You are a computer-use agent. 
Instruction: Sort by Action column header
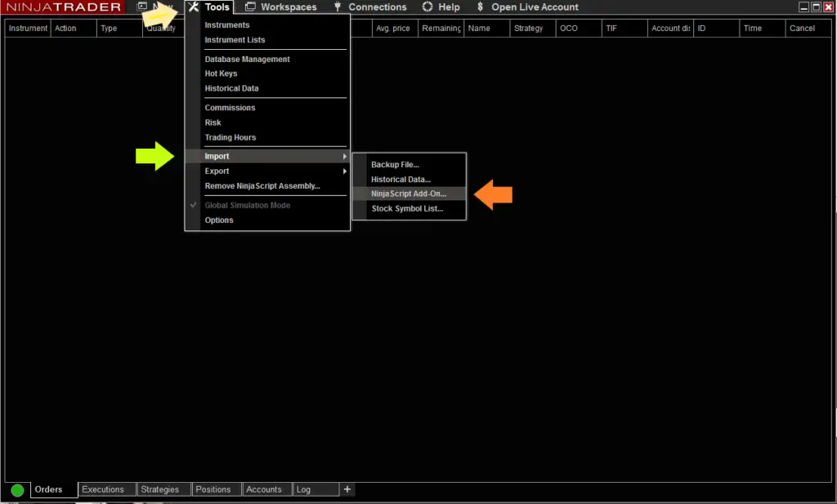[74, 29]
